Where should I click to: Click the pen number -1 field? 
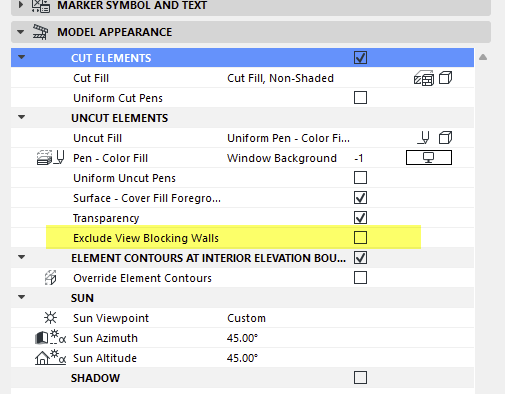359,158
